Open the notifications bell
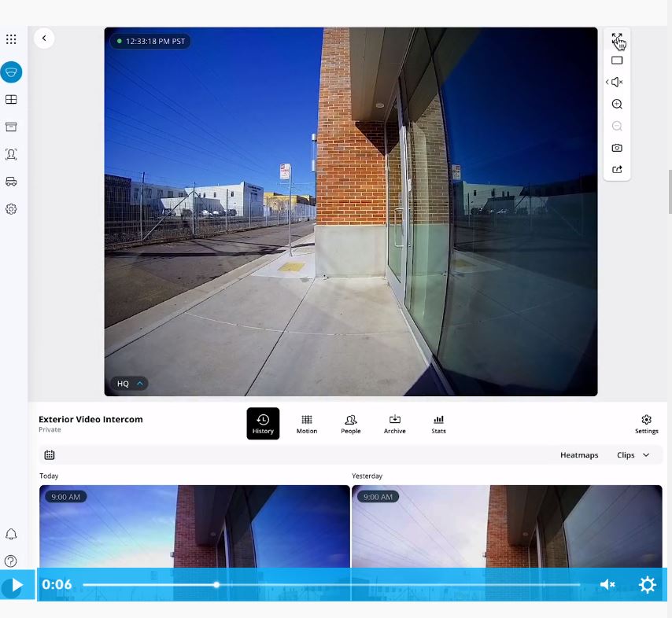 pos(11,534)
